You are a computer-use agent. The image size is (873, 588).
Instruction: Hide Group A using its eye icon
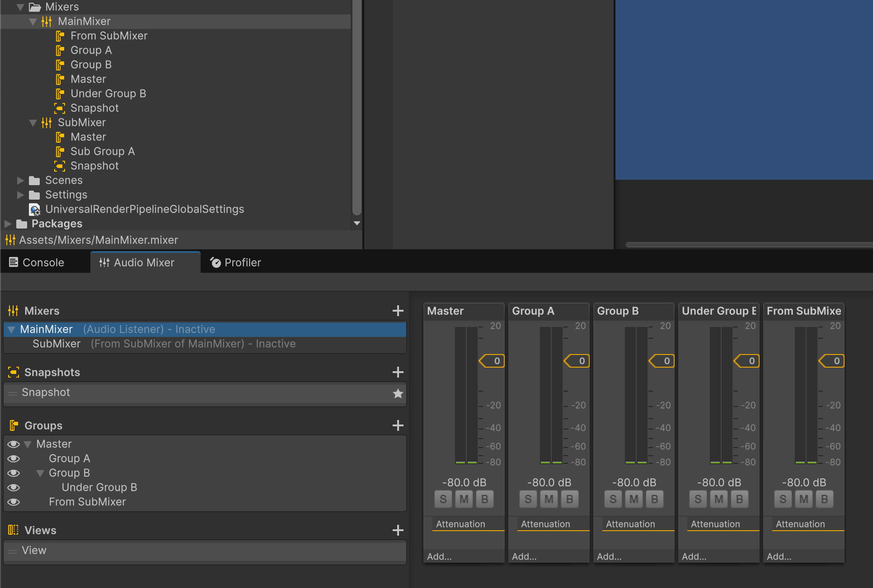click(x=14, y=458)
